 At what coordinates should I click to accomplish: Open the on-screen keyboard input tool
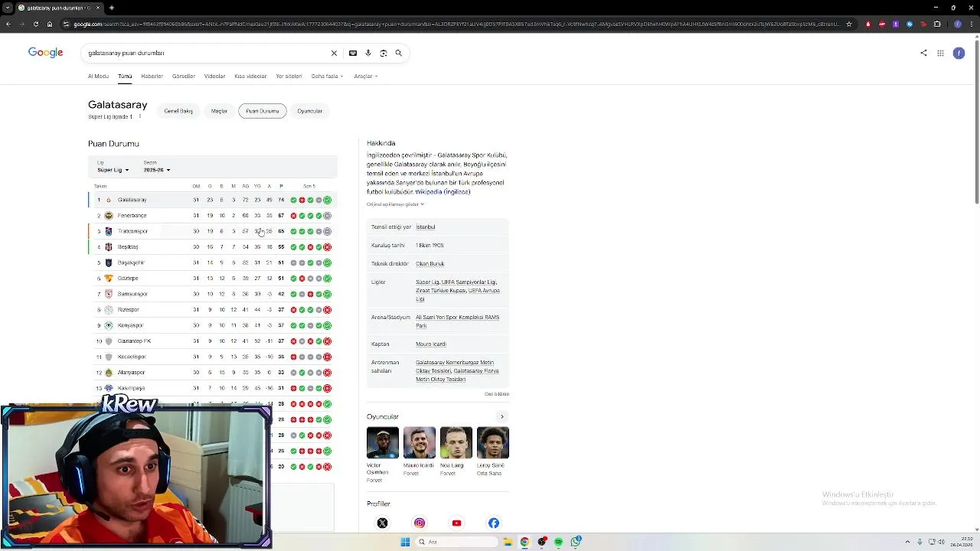pos(352,53)
